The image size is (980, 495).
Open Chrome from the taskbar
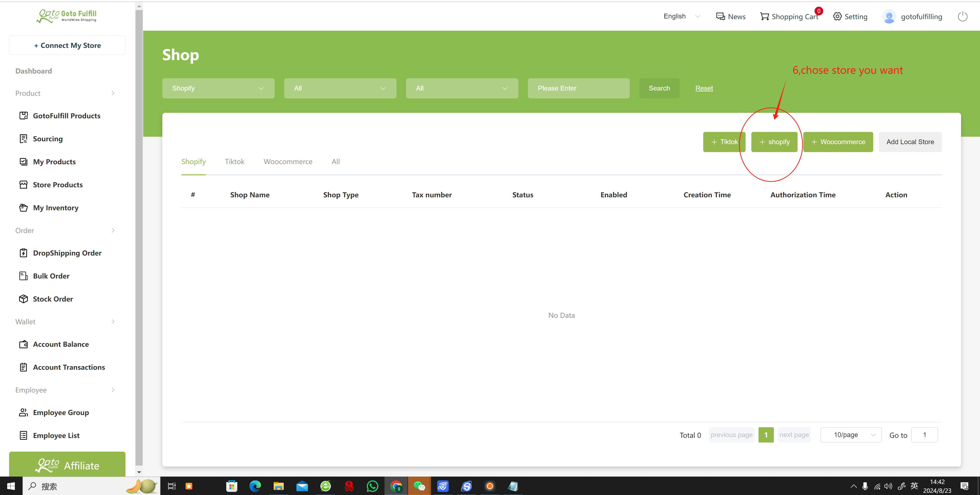tap(396, 486)
